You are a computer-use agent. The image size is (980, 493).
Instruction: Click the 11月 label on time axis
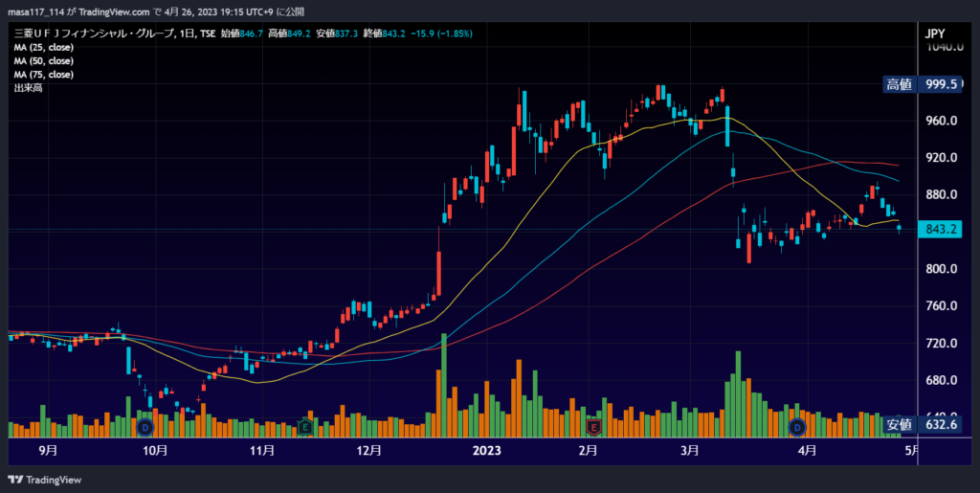[x=261, y=449]
